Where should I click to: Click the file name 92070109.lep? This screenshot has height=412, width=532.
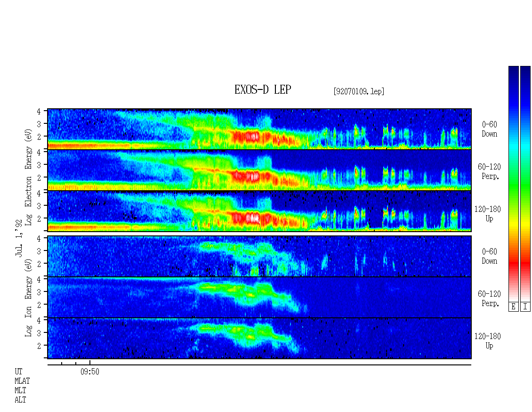(x=359, y=91)
